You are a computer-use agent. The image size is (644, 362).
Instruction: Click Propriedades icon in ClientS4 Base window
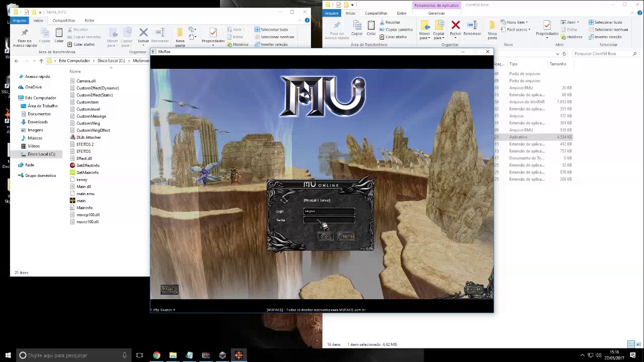tap(547, 29)
